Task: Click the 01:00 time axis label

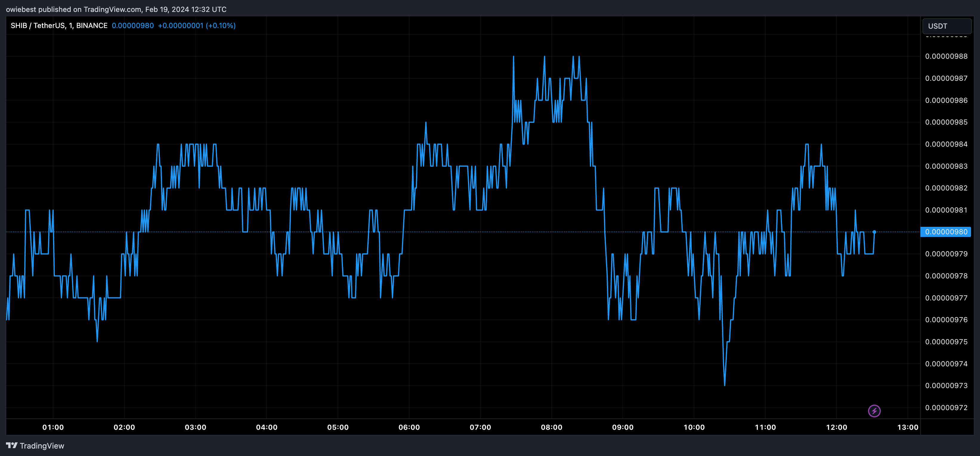Action: (53, 427)
